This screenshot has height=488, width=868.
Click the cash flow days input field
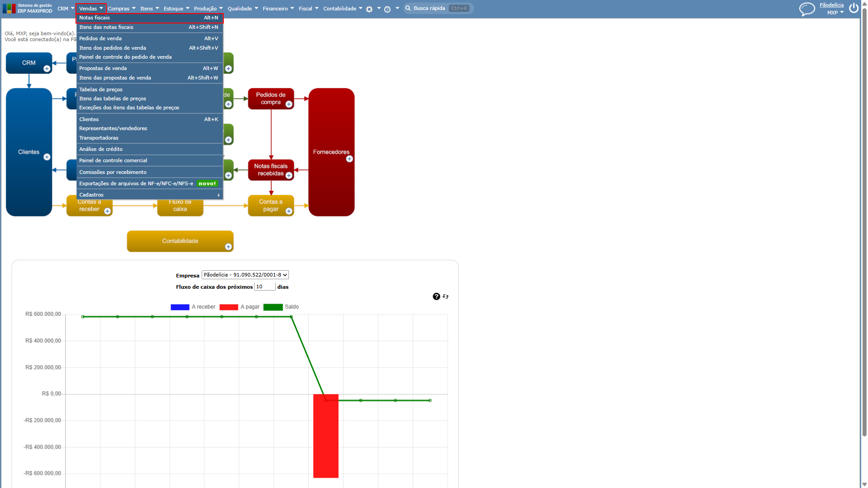click(x=265, y=286)
